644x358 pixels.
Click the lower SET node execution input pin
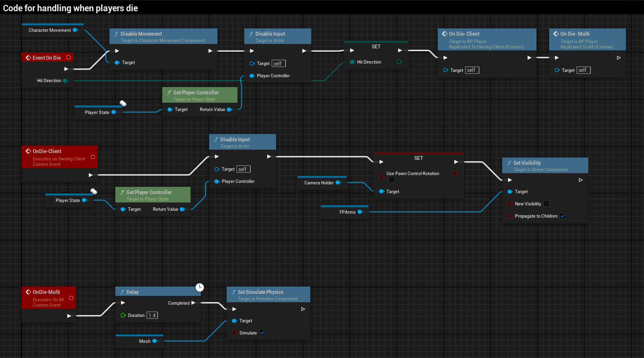(381, 162)
